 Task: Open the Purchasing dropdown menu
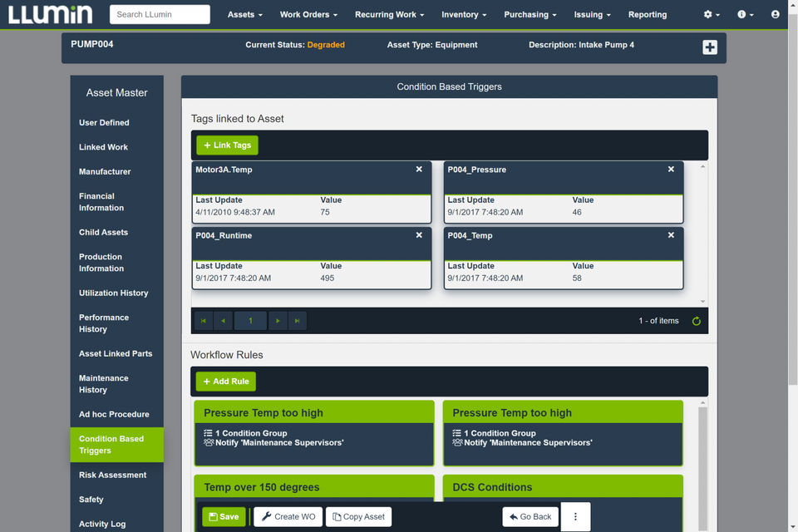(x=530, y=15)
